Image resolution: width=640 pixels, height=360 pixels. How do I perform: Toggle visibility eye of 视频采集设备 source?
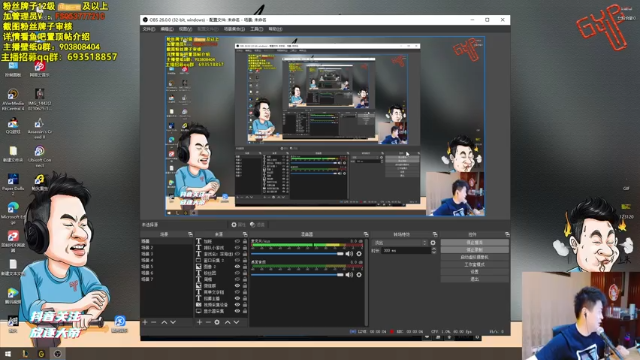tap(237, 304)
